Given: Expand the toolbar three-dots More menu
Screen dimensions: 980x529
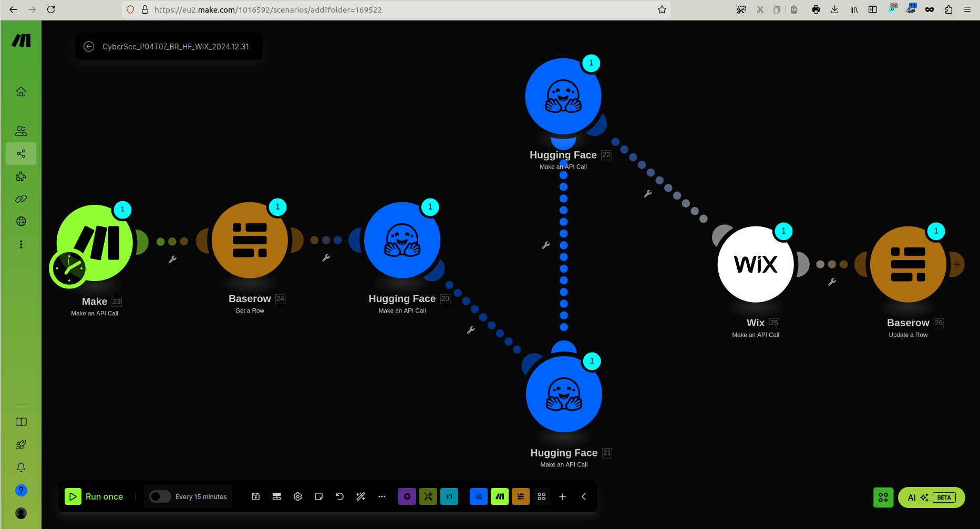Looking at the screenshot, I should [382, 496].
